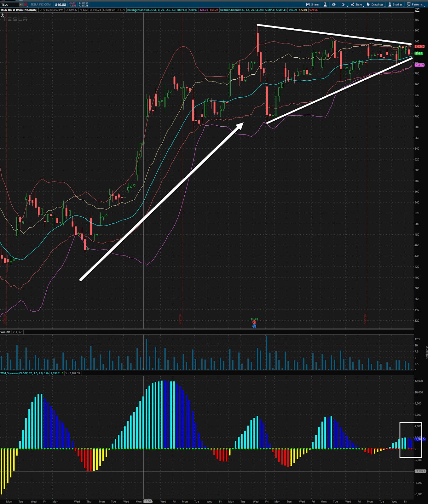The height and width of the screenshot is (504, 428).
Task: Click the TSLA symbol input field
Action: pos(9,4)
